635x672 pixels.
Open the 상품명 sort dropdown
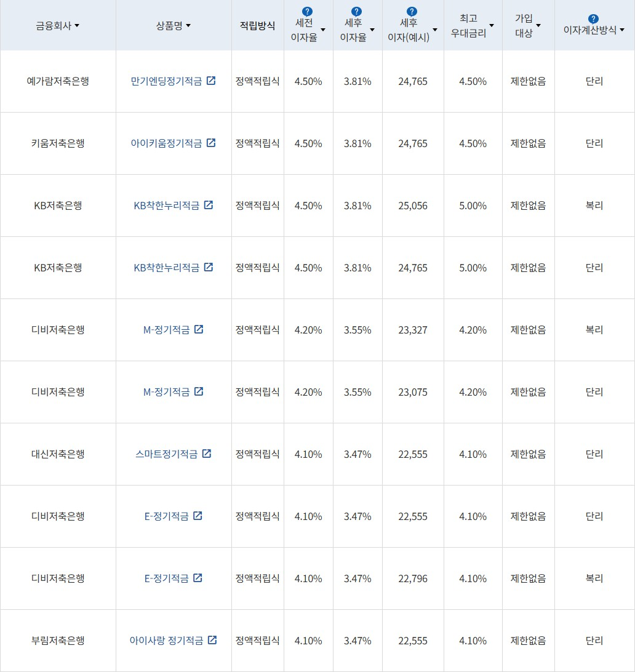coord(188,26)
